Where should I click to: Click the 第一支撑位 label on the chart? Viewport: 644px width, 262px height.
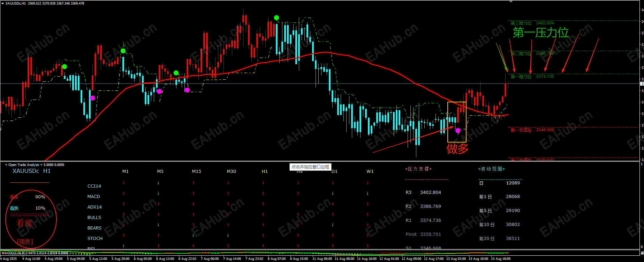pos(521,130)
